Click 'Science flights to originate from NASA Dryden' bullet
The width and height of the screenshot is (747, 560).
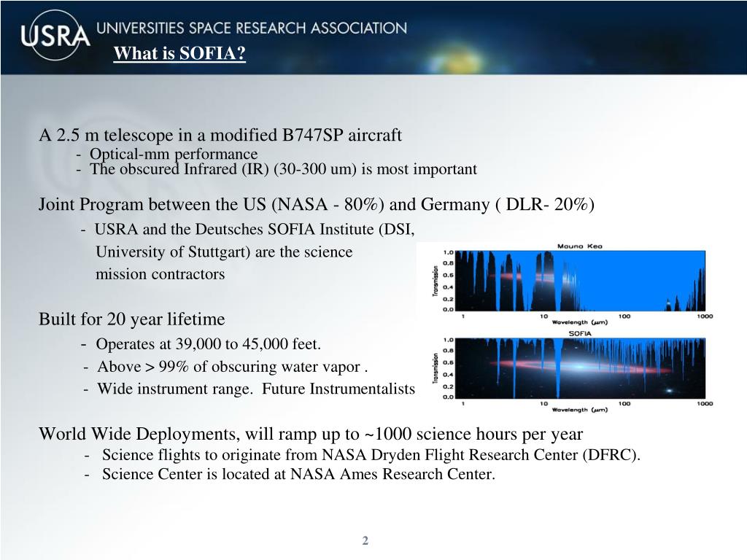point(371,455)
